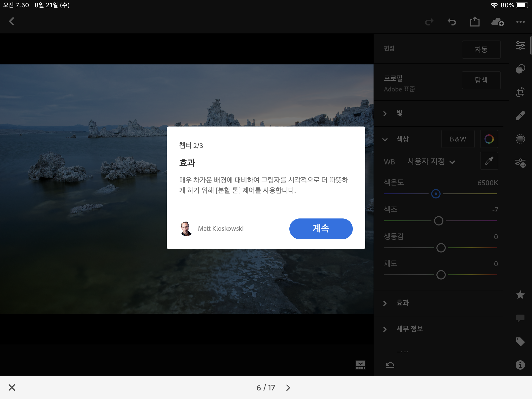Open the photo info panel
Screen dimensions: 532x399
[521, 365]
